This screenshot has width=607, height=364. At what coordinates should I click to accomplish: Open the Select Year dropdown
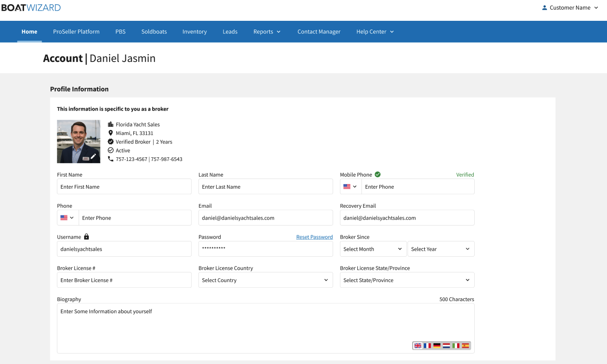pos(441,249)
